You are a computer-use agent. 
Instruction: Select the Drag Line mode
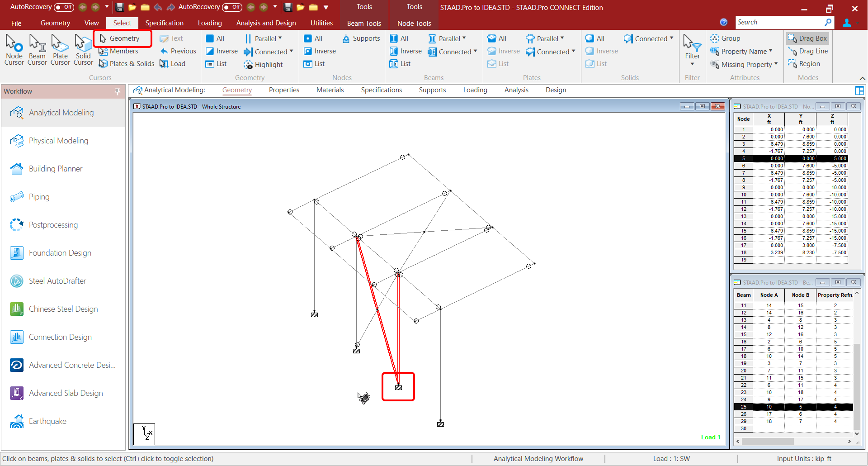click(x=808, y=51)
